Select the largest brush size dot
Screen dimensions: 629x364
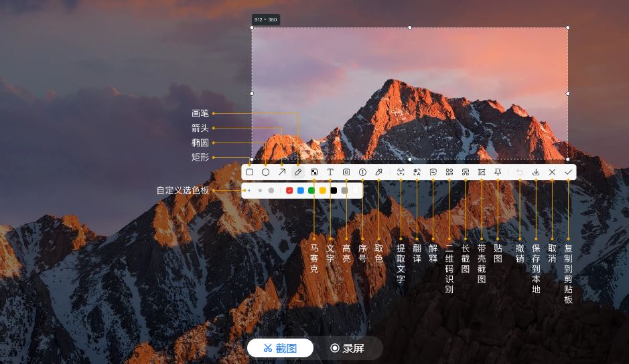271,191
